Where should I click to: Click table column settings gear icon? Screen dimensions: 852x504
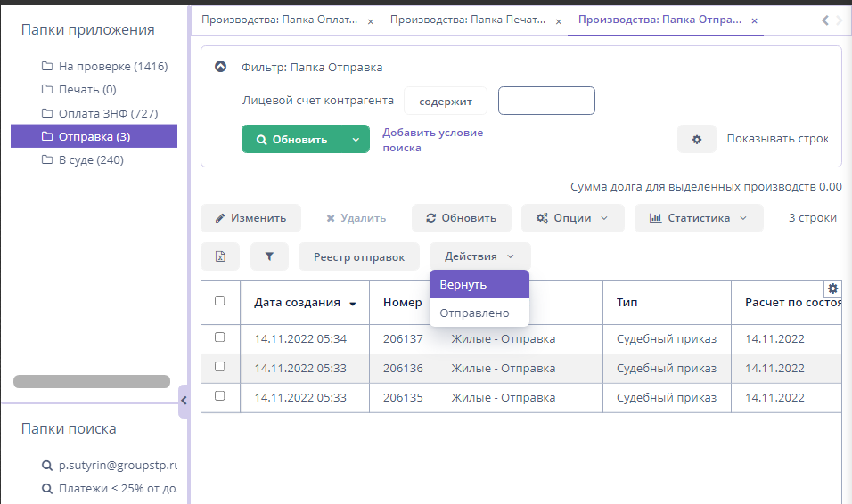[833, 289]
